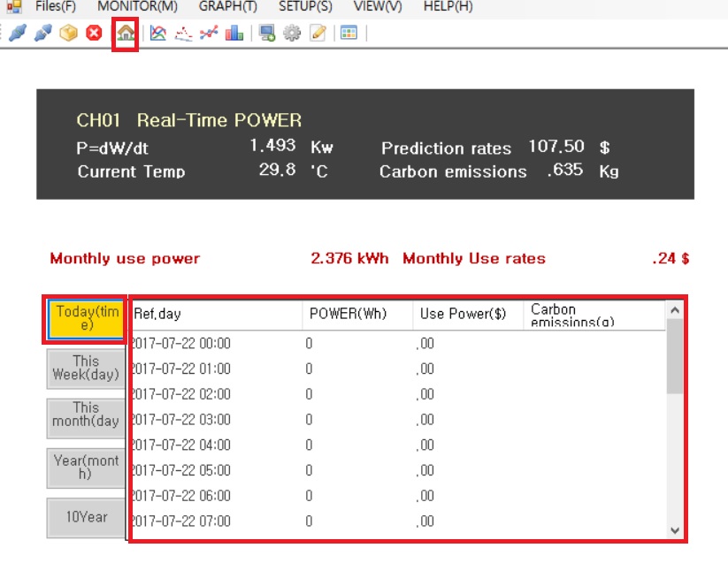Image resolution: width=728 pixels, height=563 pixels.
Task: Click the Monthly Use rates label
Action: pyautogui.click(x=474, y=258)
